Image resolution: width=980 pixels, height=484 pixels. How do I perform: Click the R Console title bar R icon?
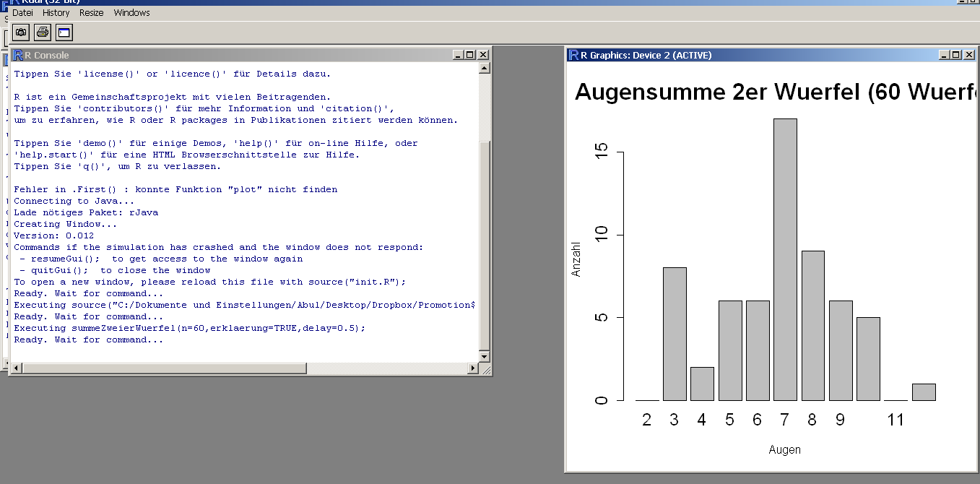pyautogui.click(x=18, y=55)
